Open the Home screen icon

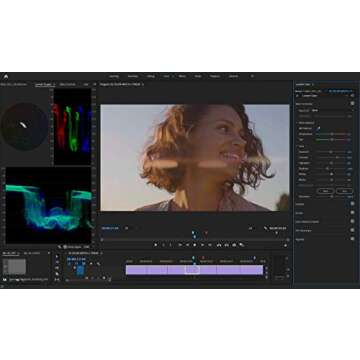[x=6, y=76]
